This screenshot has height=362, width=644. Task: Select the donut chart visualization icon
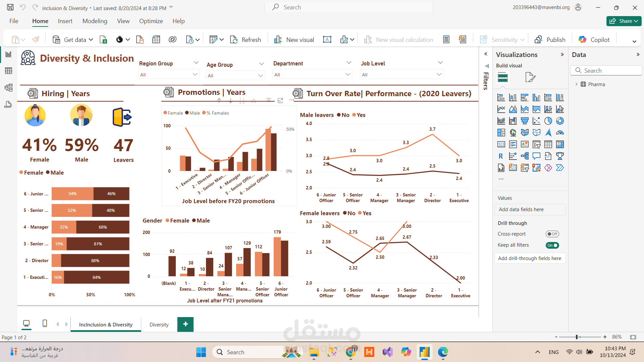(560, 121)
